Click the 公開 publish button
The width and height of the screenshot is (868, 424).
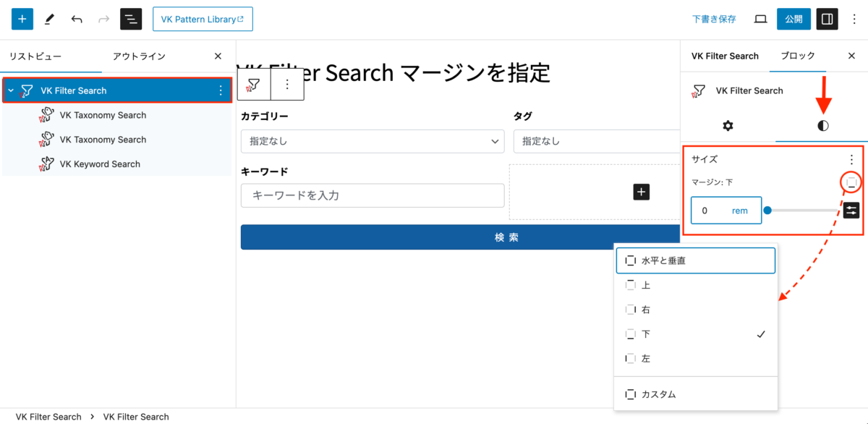793,19
